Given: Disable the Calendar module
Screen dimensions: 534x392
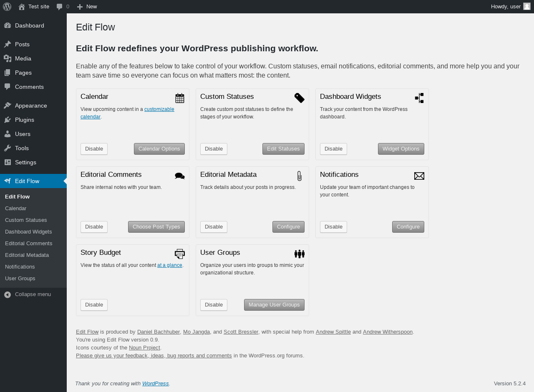Looking at the screenshot, I should point(94,149).
